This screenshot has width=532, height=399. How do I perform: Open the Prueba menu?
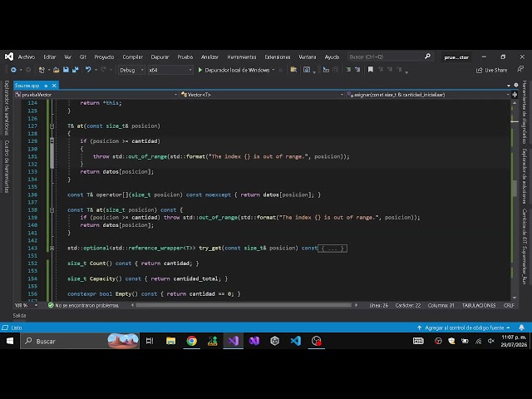(x=185, y=57)
